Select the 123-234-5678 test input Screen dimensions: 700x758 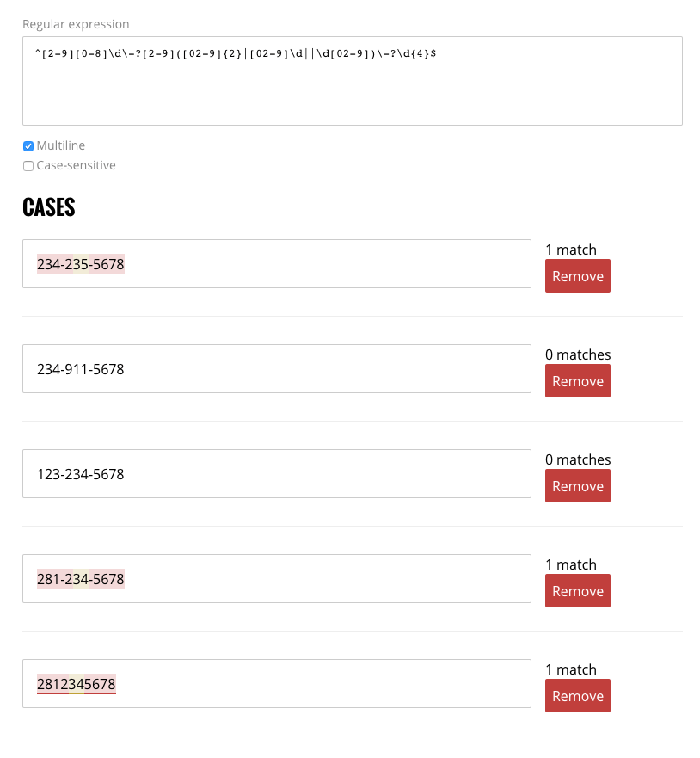pos(277,473)
